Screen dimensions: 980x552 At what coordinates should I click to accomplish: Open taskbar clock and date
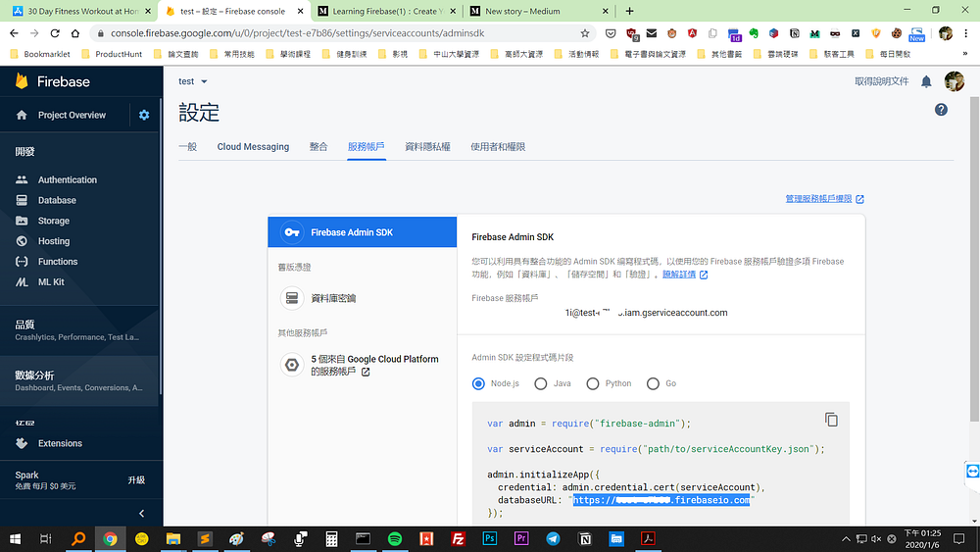922,539
